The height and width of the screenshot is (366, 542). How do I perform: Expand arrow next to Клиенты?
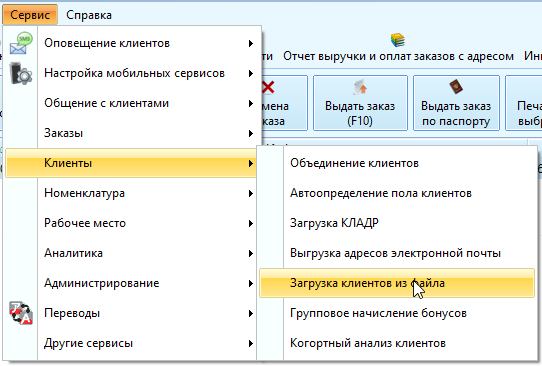pos(251,163)
